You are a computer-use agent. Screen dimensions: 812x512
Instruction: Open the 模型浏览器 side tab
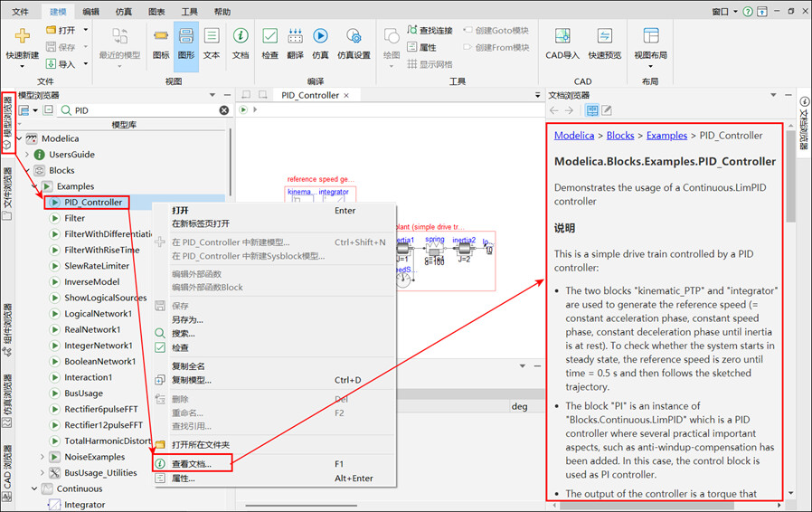coord(8,123)
